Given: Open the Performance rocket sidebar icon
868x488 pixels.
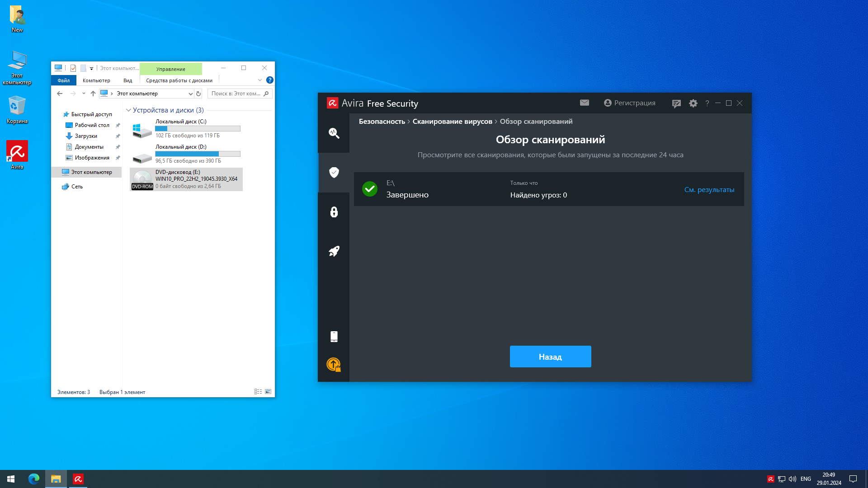Looking at the screenshot, I should (x=334, y=251).
